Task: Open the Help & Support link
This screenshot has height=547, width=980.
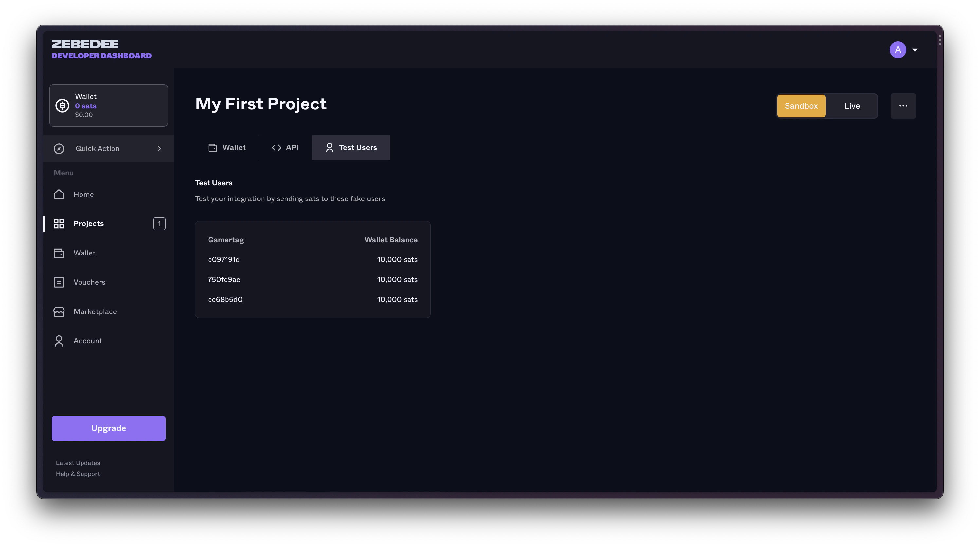Action: pyautogui.click(x=78, y=474)
